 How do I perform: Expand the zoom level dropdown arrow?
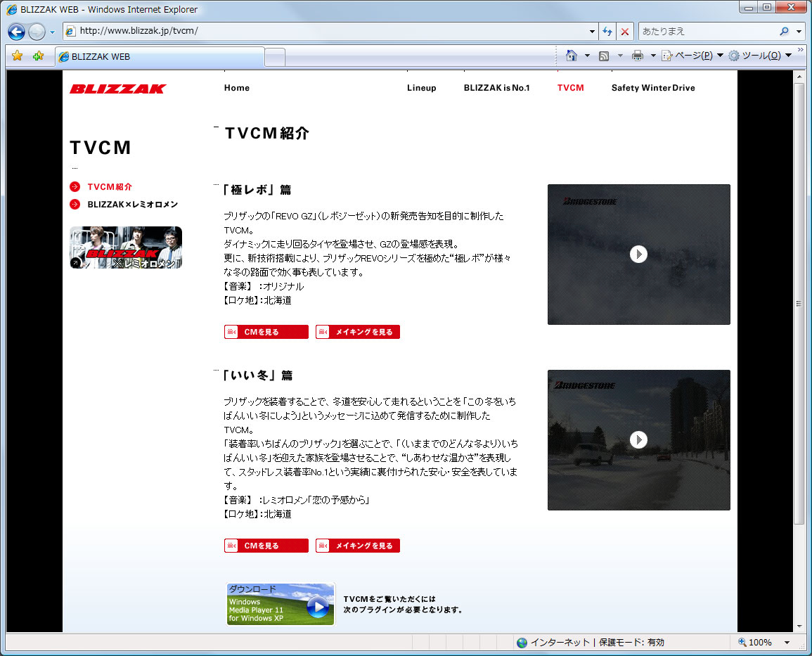click(x=787, y=643)
